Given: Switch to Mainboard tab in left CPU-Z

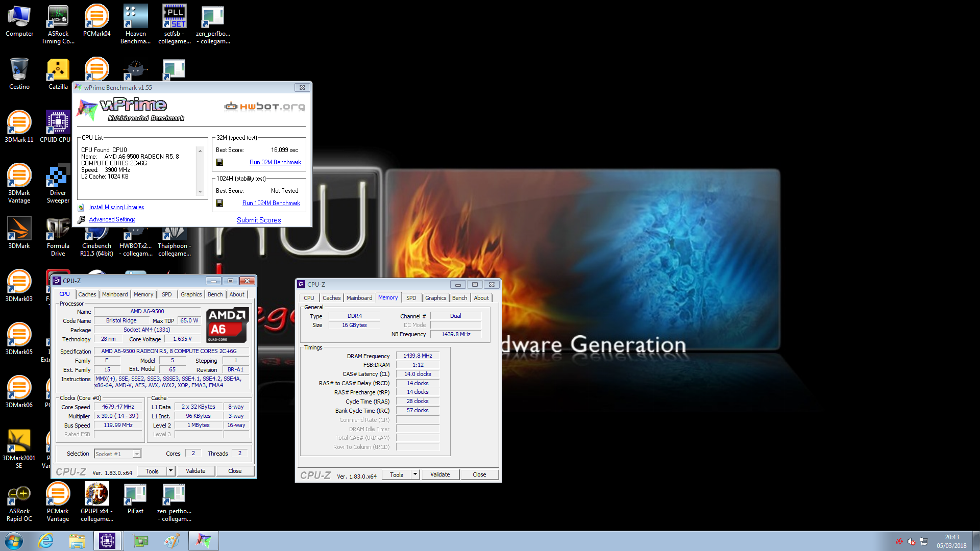Looking at the screenshot, I should click(x=115, y=294).
